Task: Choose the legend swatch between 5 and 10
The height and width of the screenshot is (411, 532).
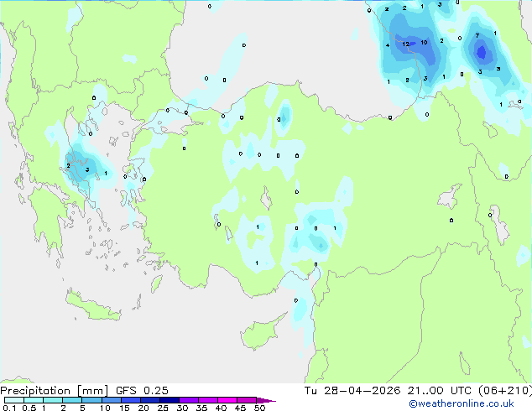Action: [x=91, y=400]
